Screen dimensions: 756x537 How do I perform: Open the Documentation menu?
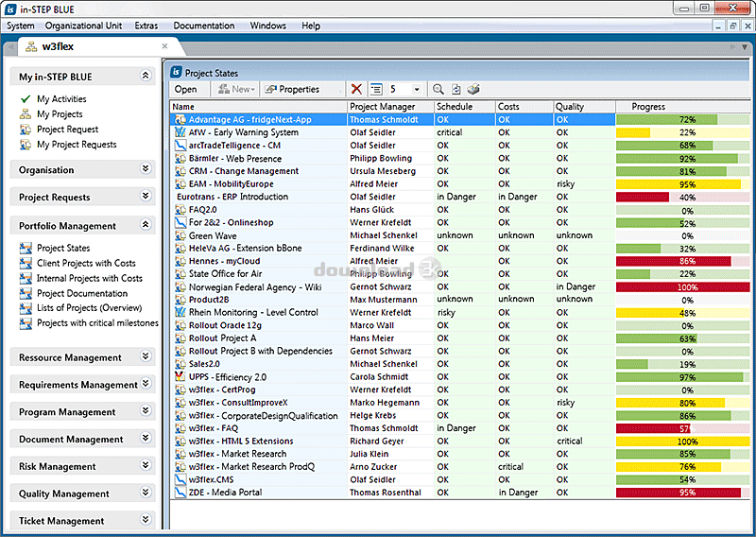(203, 26)
